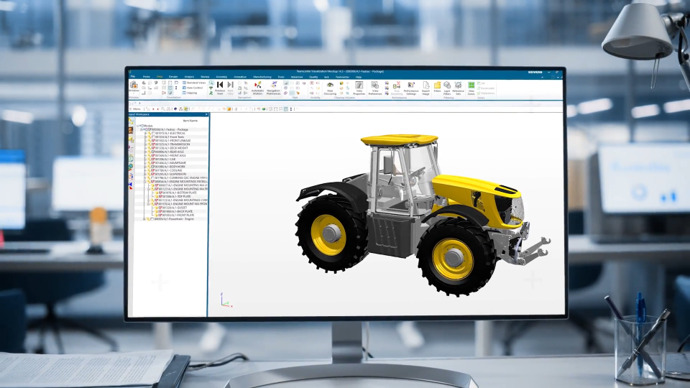Expand the ELECTRICAL assembly tree node
Viewport: 690px width, 388px height.
point(146,133)
